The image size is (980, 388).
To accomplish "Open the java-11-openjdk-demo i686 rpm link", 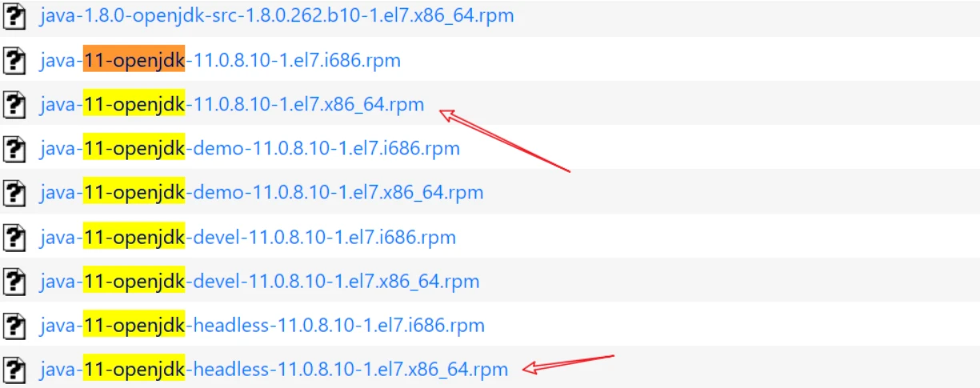I will [x=250, y=148].
